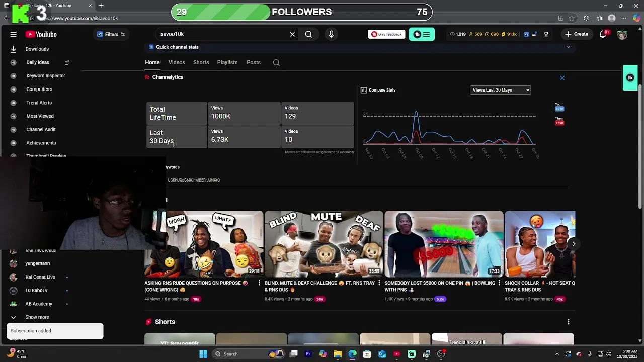This screenshot has width=644, height=362.
Task: Bookmark the page with the star icon
Action: click(572, 18)
